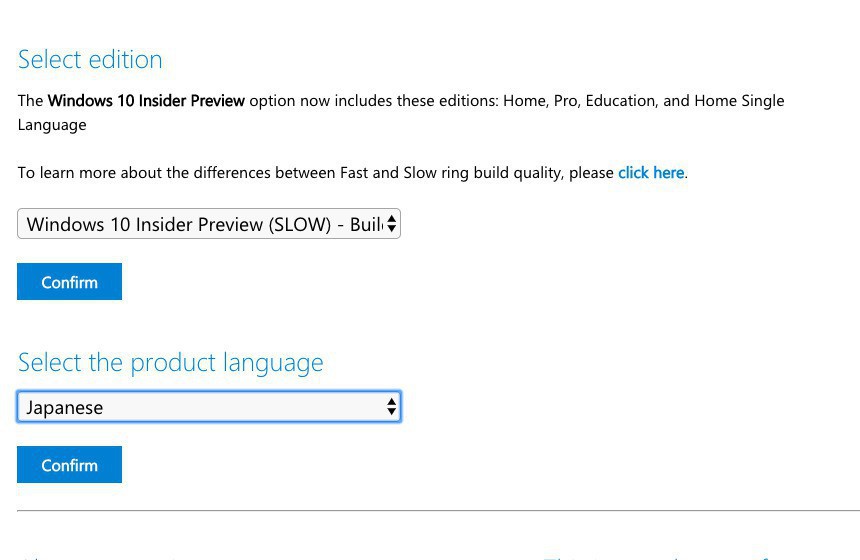Click the "Select edition" heading
The image size is (860, 560).
pos(90,59)
